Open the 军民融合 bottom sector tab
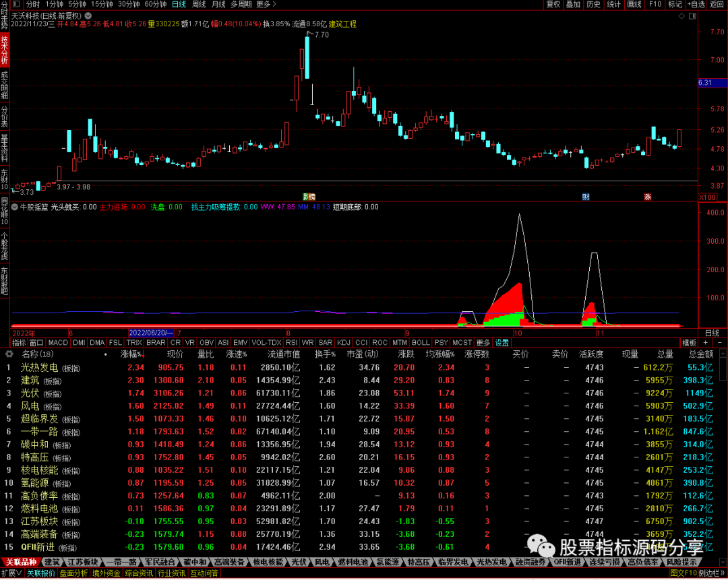Viewport: 728px width, 580px height. coord(159,562)
